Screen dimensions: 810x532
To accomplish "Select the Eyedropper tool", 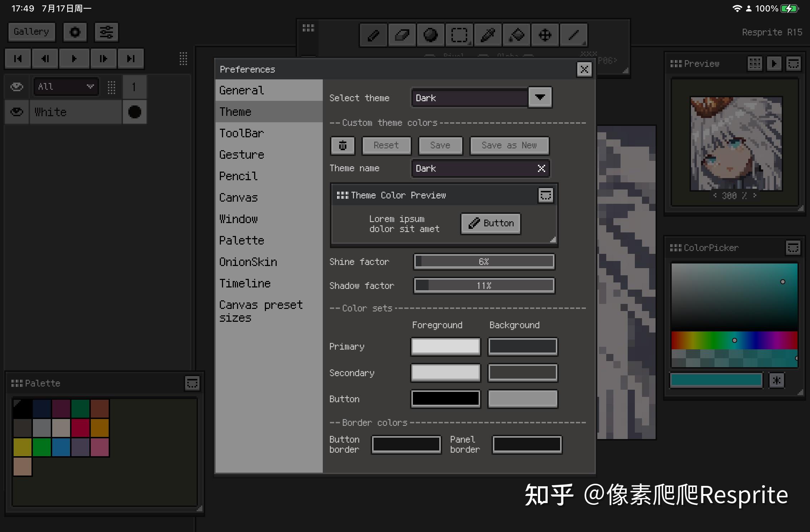I will (x=488, y=35).
